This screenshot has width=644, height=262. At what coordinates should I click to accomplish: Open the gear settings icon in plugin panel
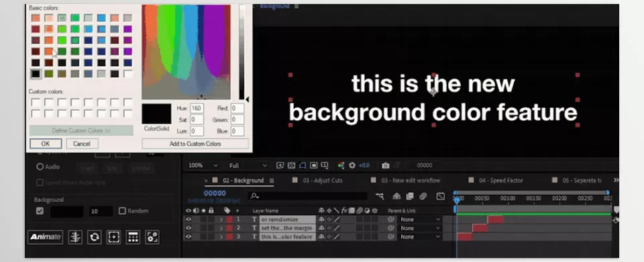[152, 237]
